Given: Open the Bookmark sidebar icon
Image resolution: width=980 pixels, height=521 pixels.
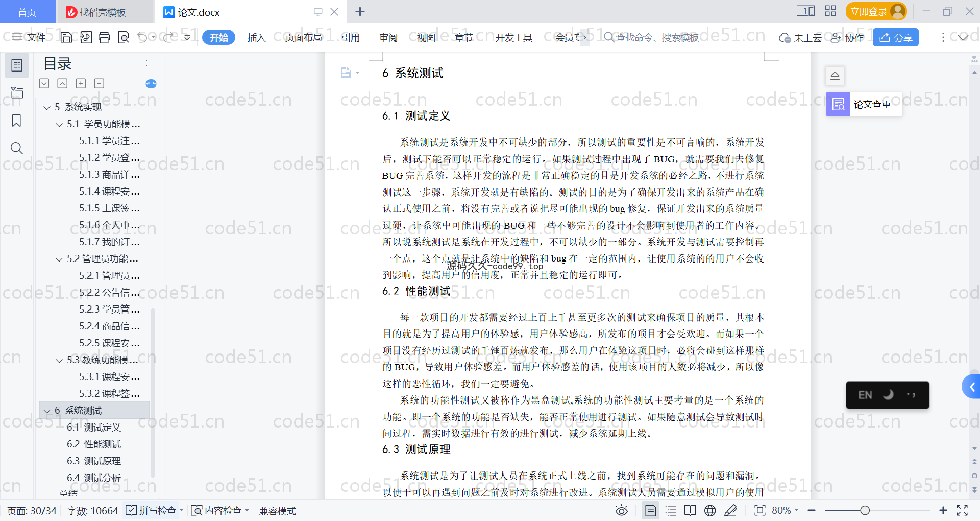Looking at the screenshot, I should tap(17, 121).
